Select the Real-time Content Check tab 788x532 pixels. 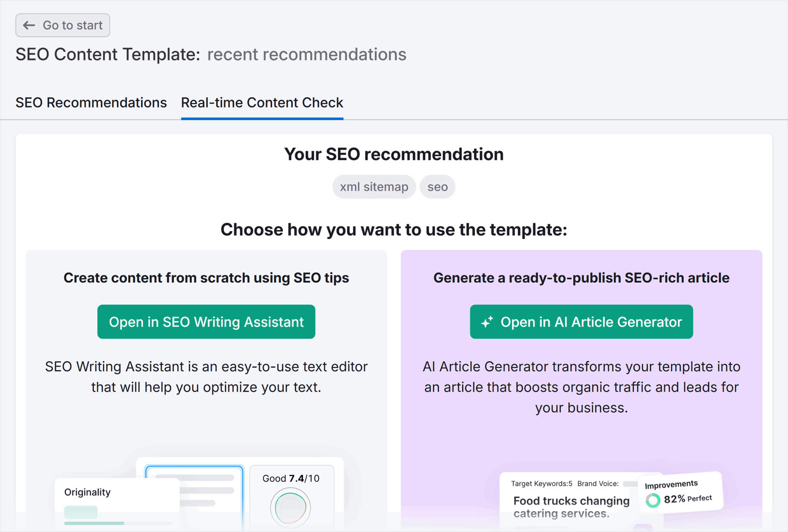262,103
